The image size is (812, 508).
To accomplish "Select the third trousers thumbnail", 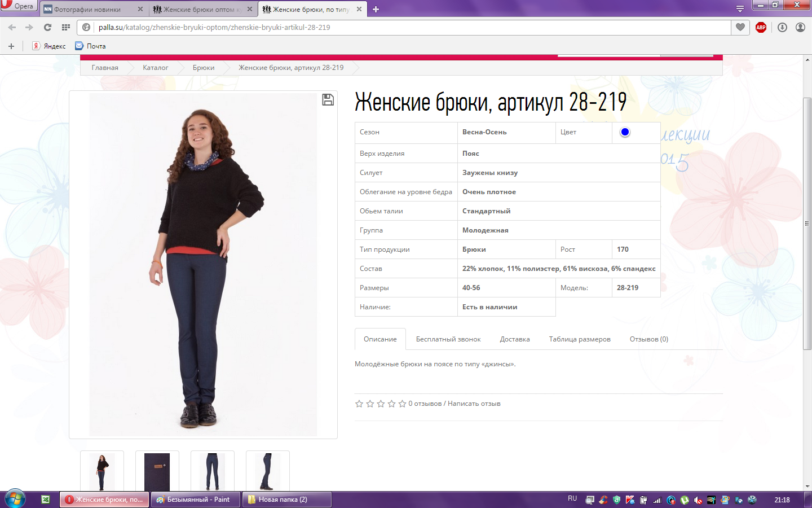I will click(213, 471).
